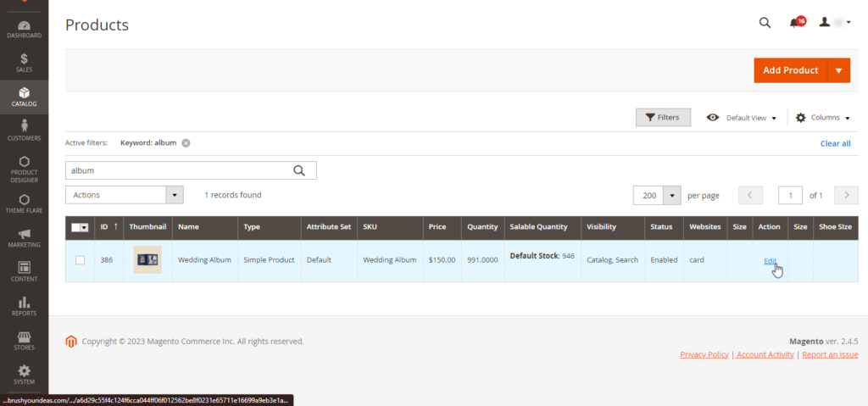Toggle the select-all header checkbox

(x=75, y=227)
